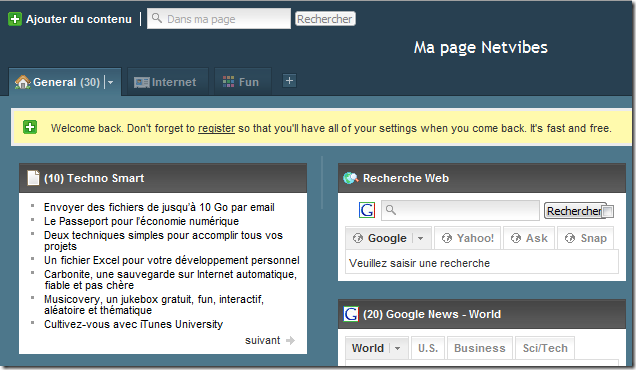Select the General (30) tab

tap(65, 82)
